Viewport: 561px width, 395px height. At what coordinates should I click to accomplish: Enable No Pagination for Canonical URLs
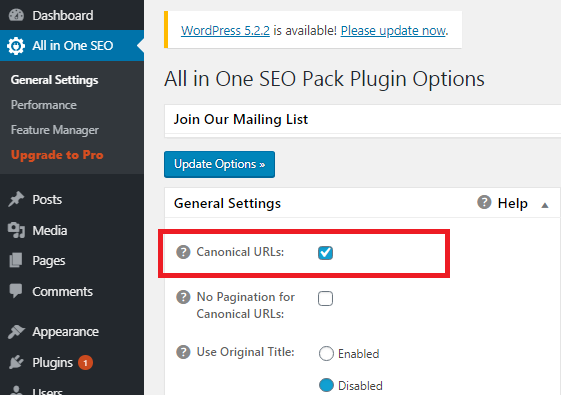coord(325,298)
